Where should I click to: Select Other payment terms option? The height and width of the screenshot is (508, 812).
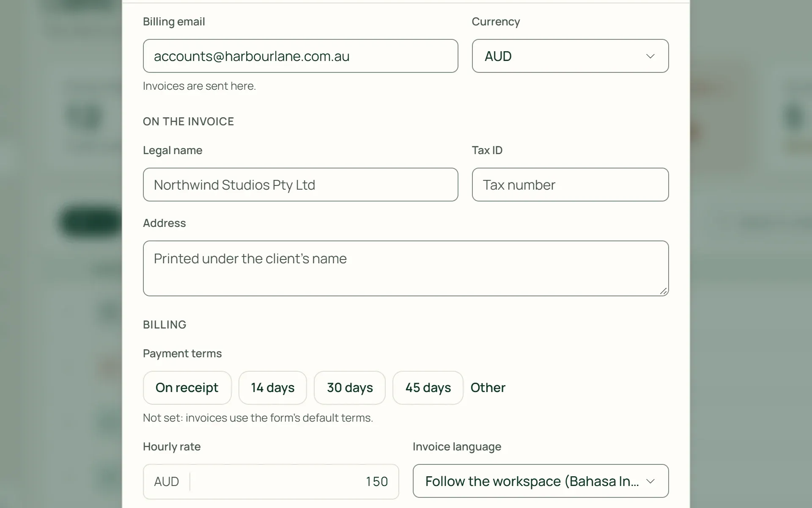488,388
